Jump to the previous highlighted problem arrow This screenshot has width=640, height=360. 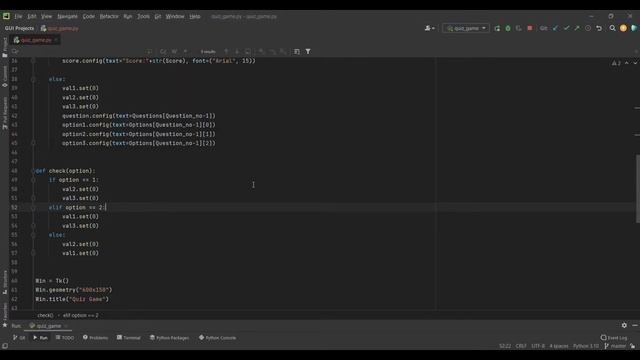[627, 63]
